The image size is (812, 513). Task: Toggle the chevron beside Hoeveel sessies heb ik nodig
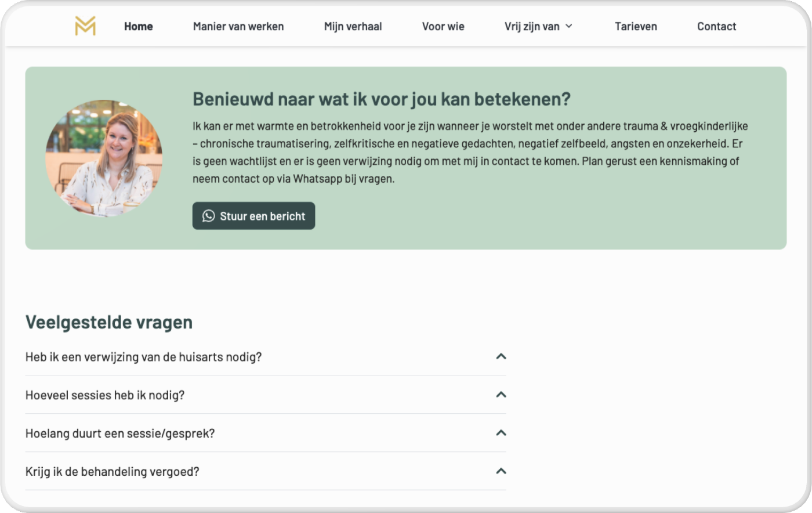click(x=501, y=395)
